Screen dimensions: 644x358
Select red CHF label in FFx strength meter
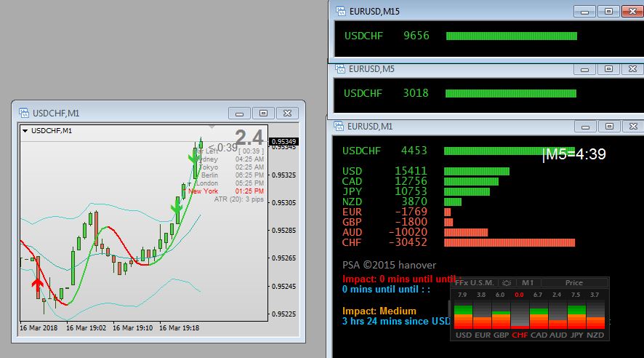pos(520,335)
